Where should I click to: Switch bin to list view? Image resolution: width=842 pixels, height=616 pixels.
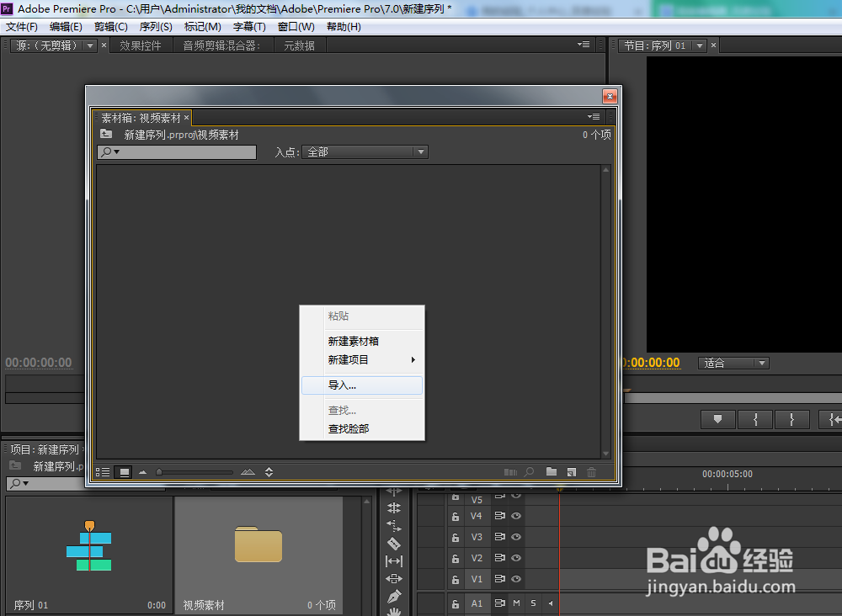click(103, 472)
